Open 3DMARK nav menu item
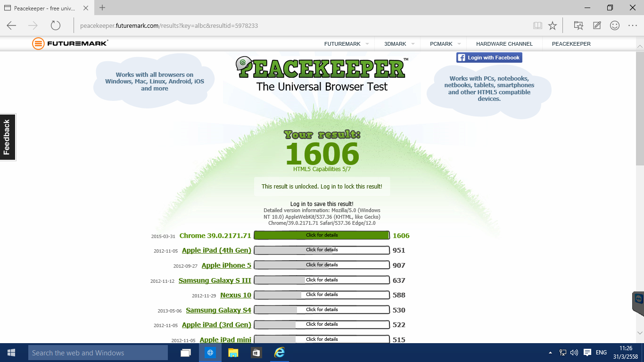Image resolution: width=644 pixels, height=362 pixels. pos(395,44)
